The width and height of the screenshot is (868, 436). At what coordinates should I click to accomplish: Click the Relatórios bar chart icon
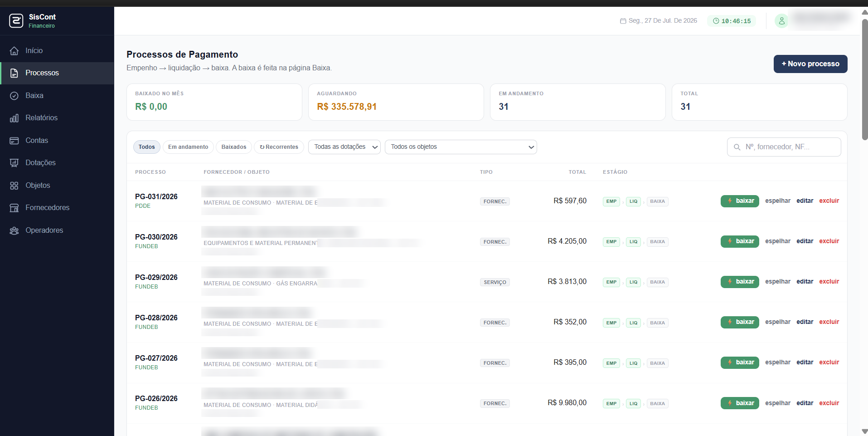click(x=14, y=118)
